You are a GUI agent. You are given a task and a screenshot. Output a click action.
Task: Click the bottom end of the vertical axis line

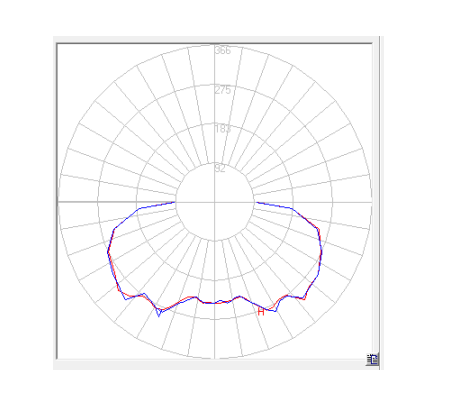click(215, 357)
